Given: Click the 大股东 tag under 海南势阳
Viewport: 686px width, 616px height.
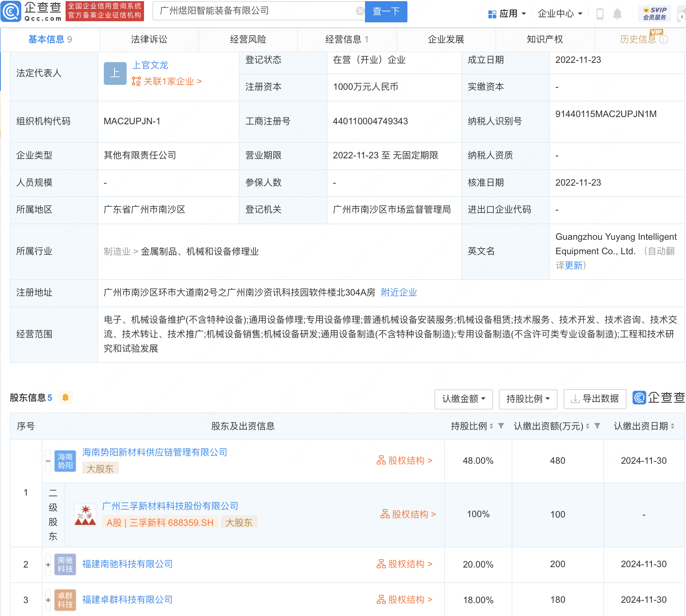Looking at the screenshot, I should (x=100, y=469).
